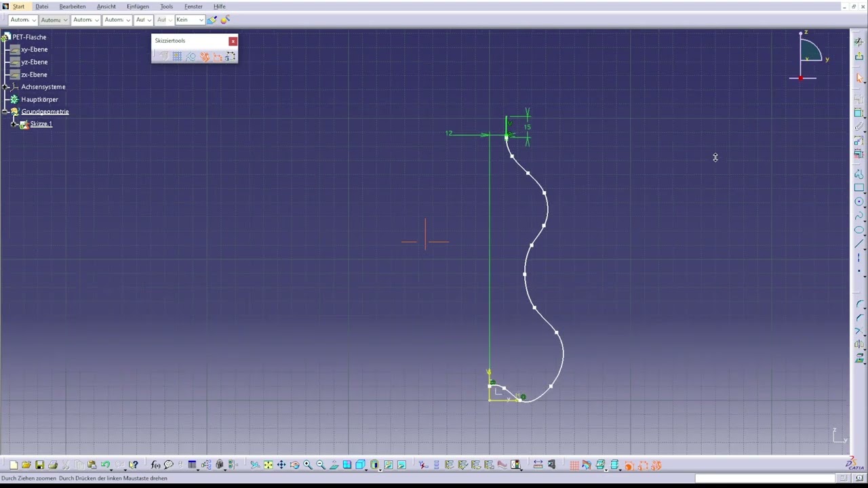Click the Zoom In magnifier icon

click(x=308, y=465)
